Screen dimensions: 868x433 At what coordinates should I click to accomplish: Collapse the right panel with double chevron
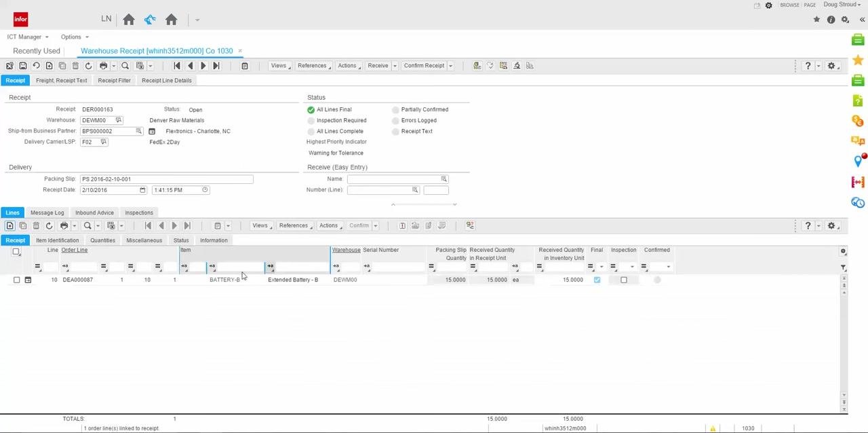click(x=862, y=20)
